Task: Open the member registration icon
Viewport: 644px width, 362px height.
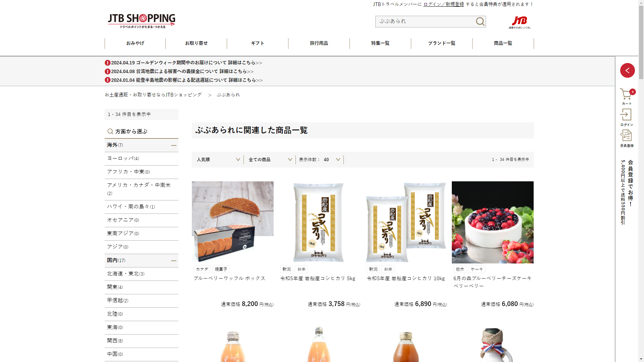Action: [x=626, y=136]
